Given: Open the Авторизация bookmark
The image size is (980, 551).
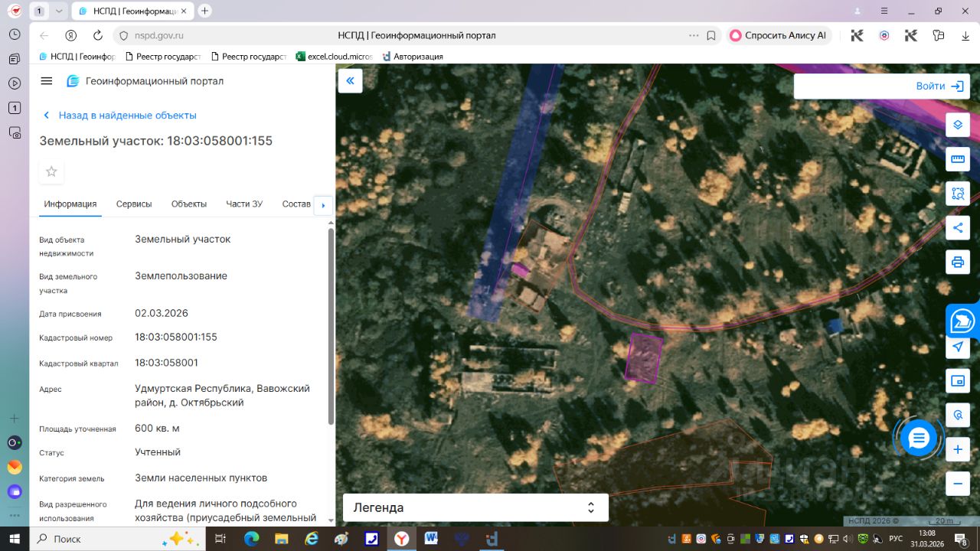Looking at the screenshot, I should (413, 56).
